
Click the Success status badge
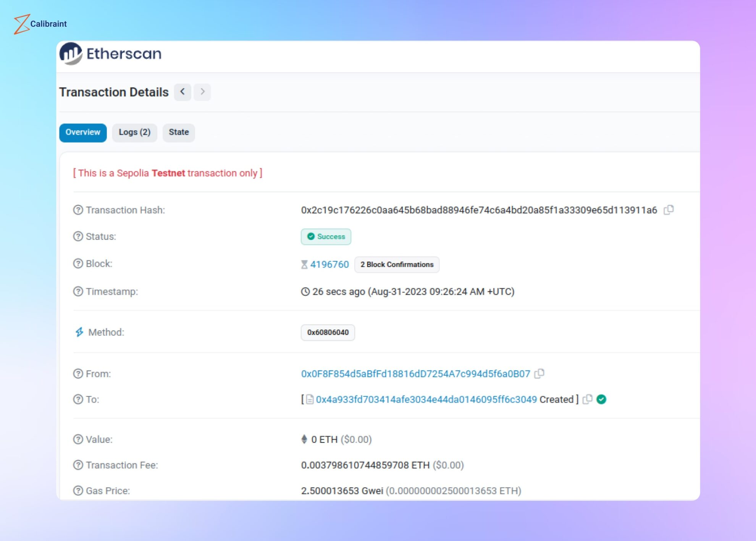pyautogui.click(x=326, y=237)
